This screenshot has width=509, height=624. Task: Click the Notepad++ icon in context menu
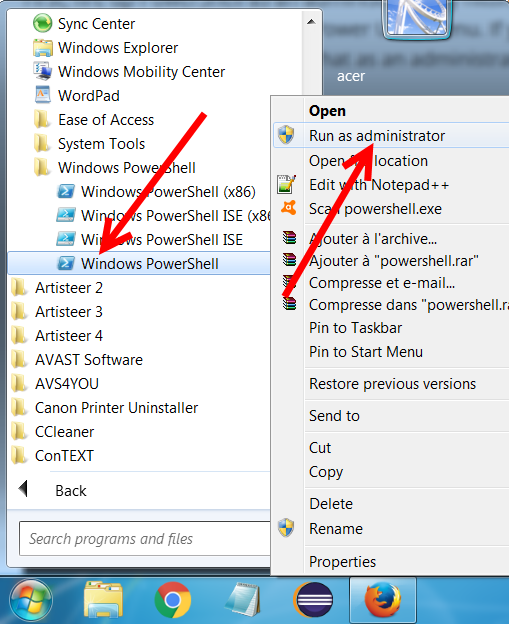[287, 184]
